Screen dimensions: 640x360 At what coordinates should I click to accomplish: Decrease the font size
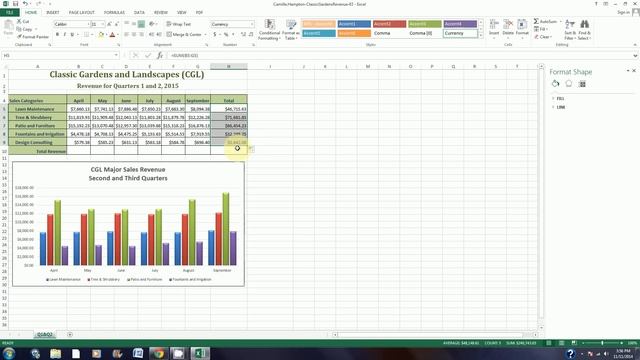click(116, 24)
